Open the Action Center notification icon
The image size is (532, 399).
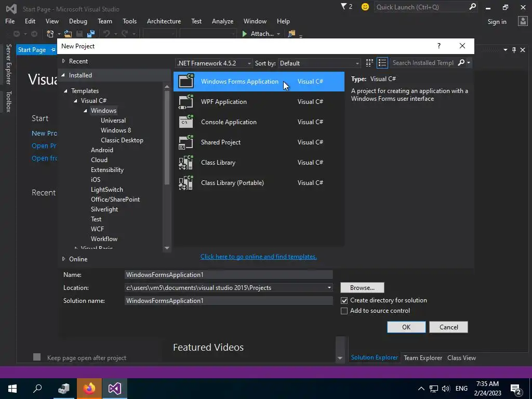click(516, 389)
